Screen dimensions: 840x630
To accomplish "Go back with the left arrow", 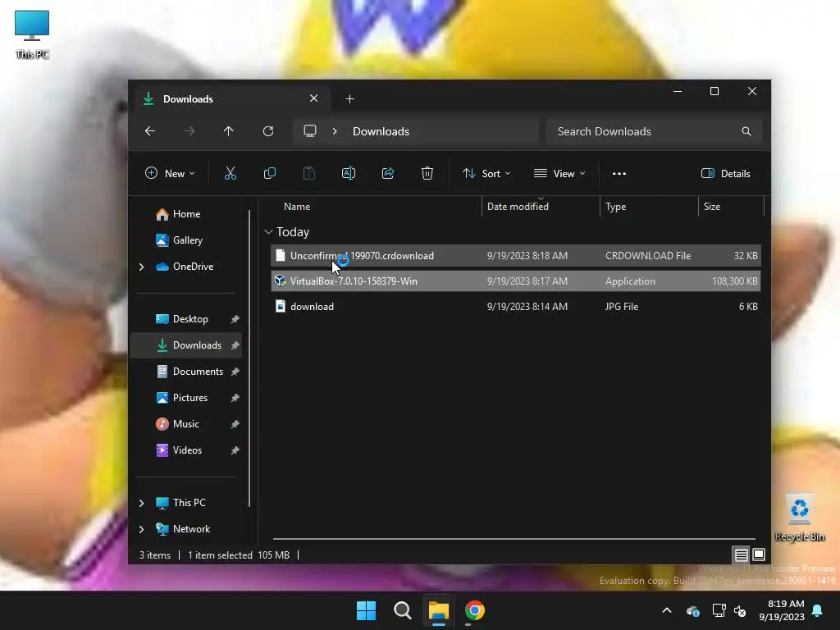I will (x=150, y=131).
